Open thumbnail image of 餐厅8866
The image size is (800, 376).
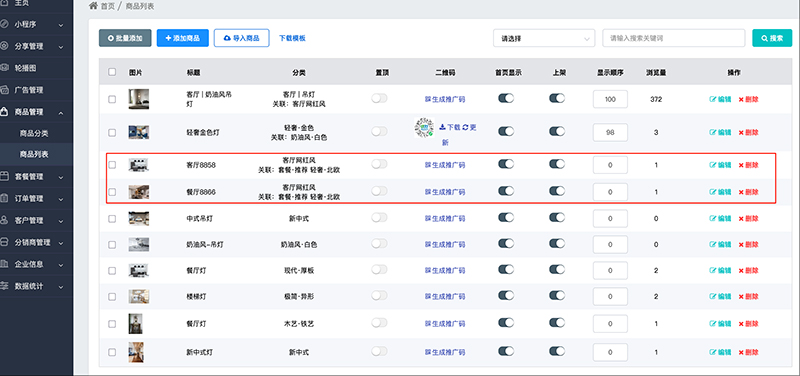139,192
